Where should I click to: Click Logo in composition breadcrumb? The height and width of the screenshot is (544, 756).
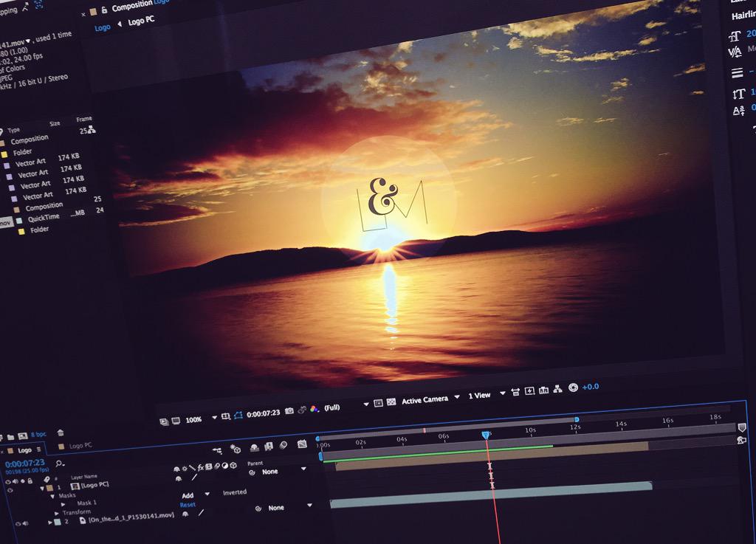[102, 27]
